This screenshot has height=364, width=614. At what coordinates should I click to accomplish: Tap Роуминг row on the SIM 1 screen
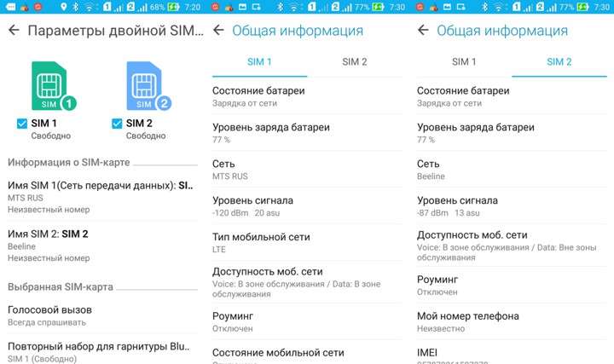click(x=307, y=321)
